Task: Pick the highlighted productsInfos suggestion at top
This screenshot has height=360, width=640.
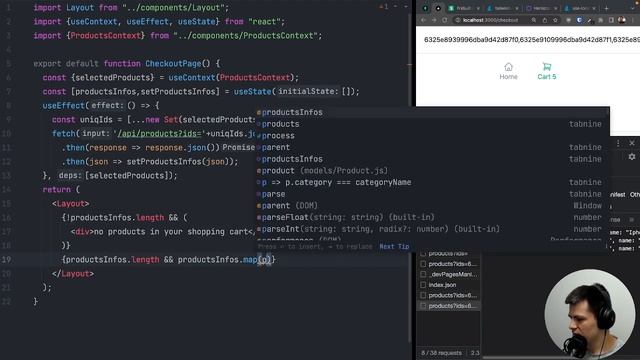Action: pos(433,112)
